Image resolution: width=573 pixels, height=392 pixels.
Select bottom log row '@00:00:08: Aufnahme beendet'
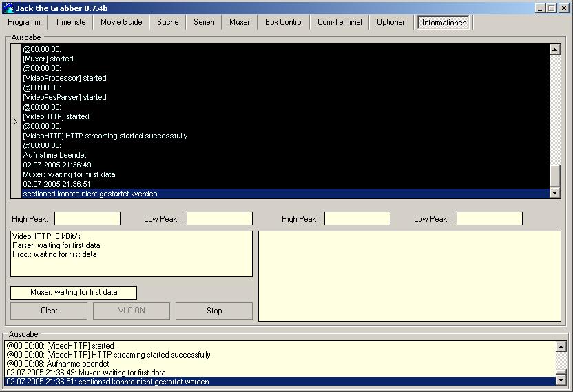point(280,364)
